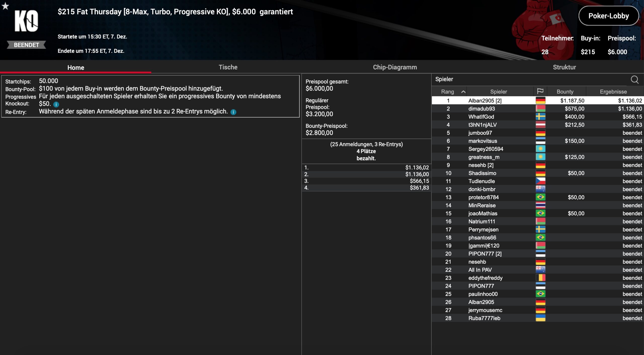Click the player search magnifier icon

click(x=634, y=80)
